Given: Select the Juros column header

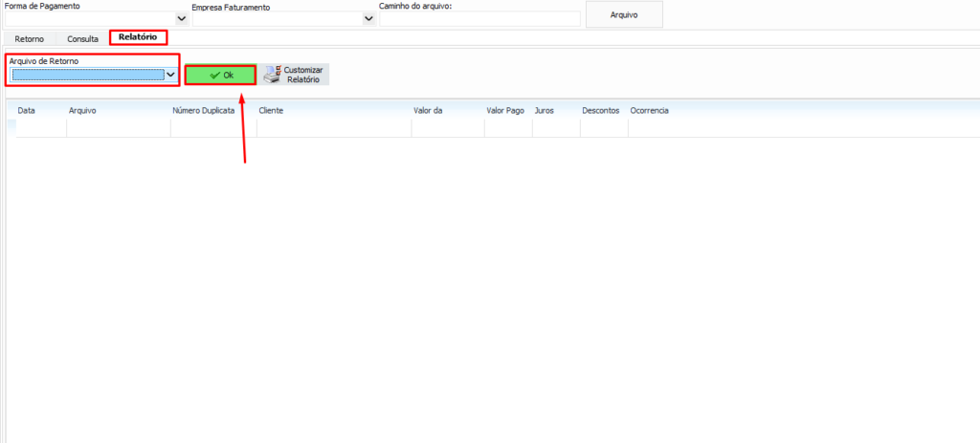Looking at the screenshot, I should coord(544,111).
